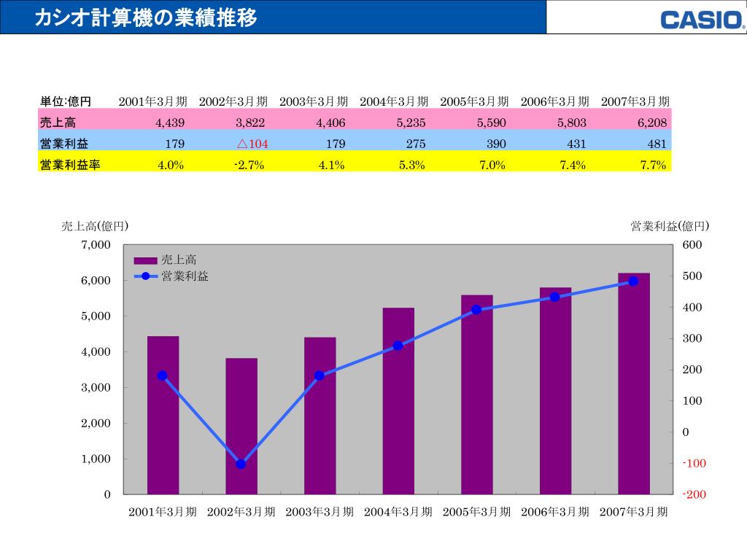Screen dimensions: 747x560
Task: Select operating profit value 431
Action: pos(576,144)
